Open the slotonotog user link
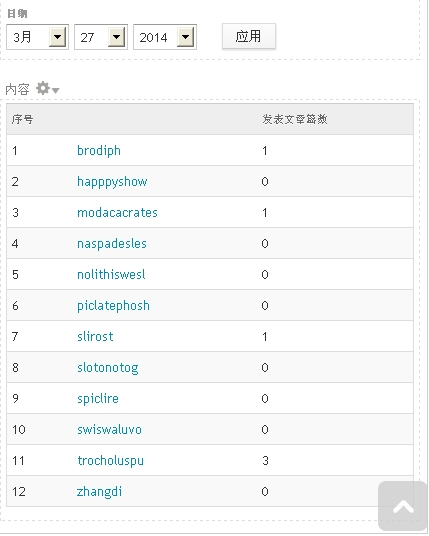 (x=108, y=368)
